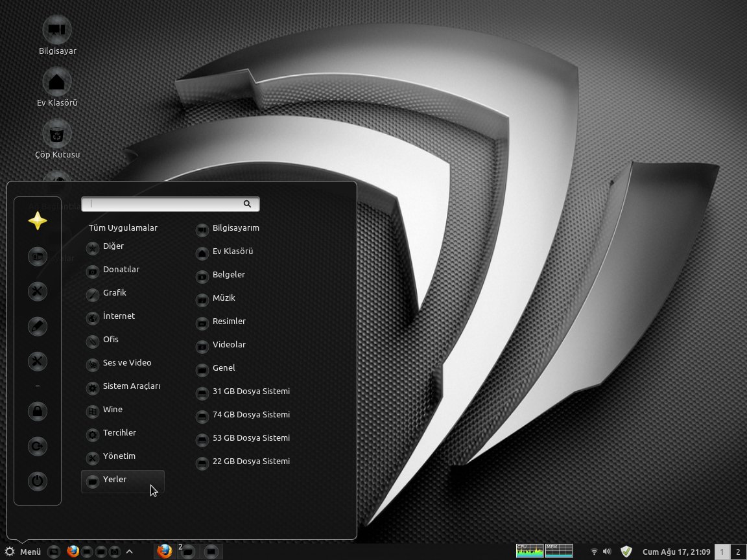Open the 22 GB Dosya Sistemi volume
This screenshot has width=747, height=560.
[x=243, y=461]
